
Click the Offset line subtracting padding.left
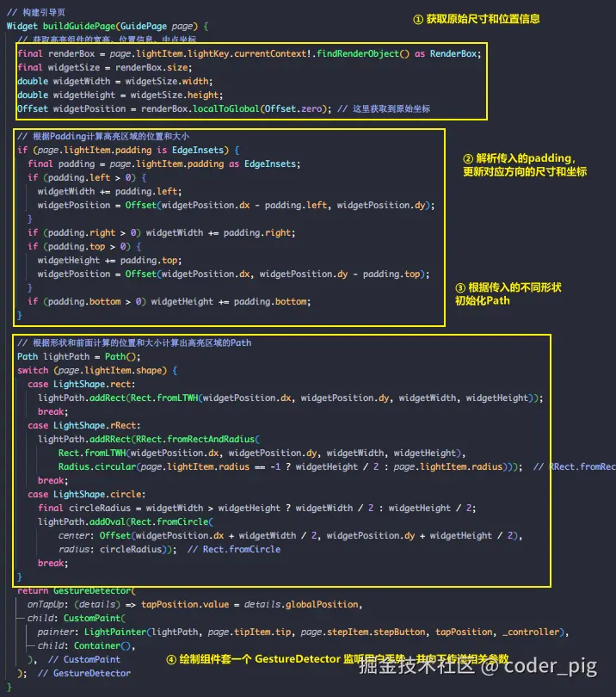click(x=236, y=206)
